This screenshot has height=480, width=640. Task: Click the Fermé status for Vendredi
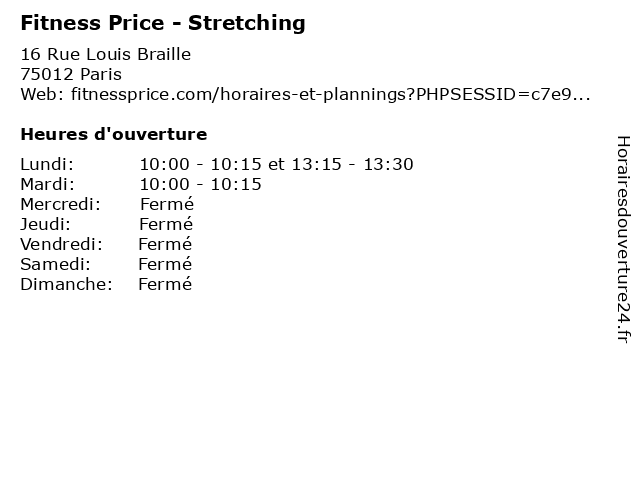click(165, 244)
